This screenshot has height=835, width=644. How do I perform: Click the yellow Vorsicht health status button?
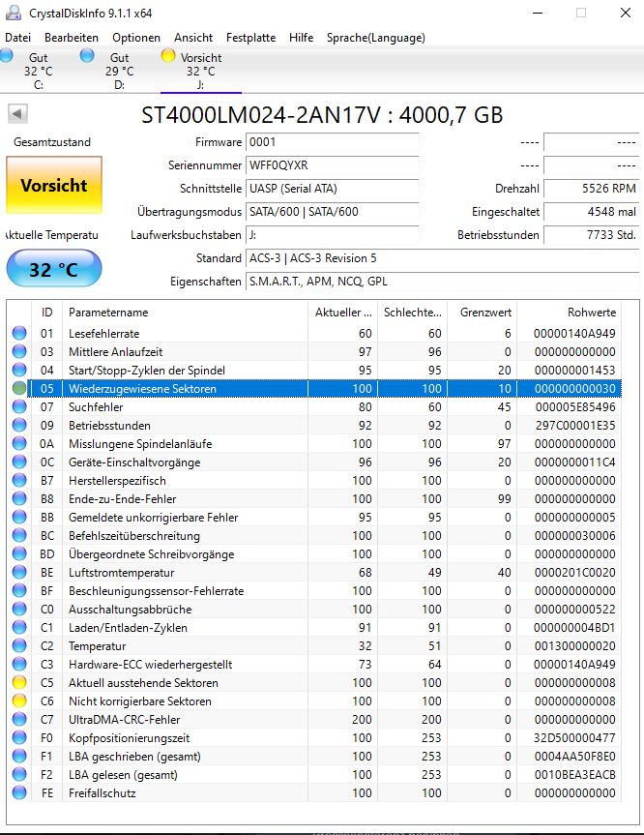(x=54, y=186)
